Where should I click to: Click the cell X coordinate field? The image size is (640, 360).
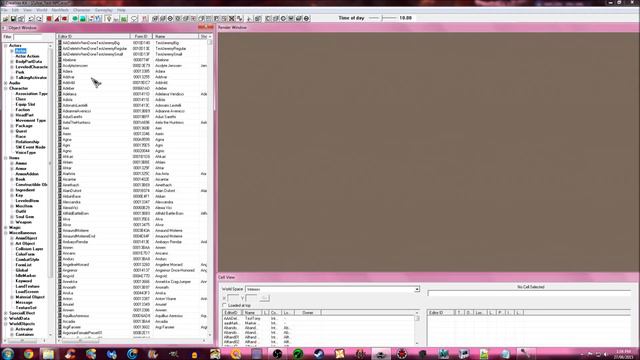[233, 298]
